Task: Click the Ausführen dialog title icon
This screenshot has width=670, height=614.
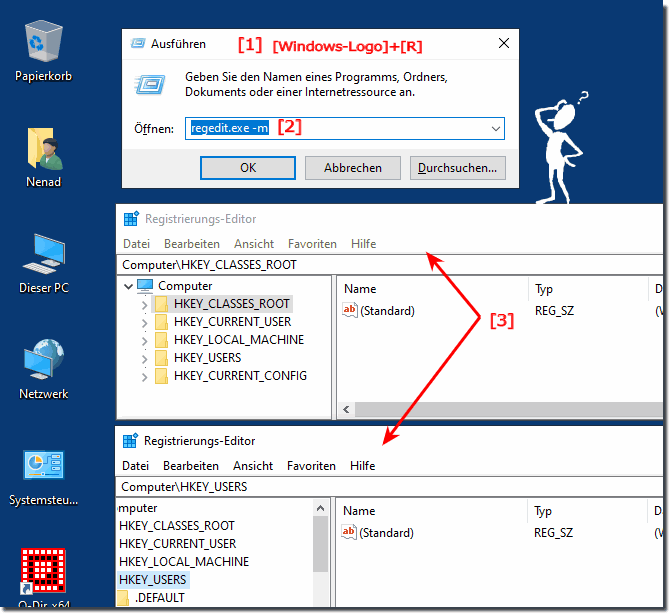Action: tap(138, 44)
